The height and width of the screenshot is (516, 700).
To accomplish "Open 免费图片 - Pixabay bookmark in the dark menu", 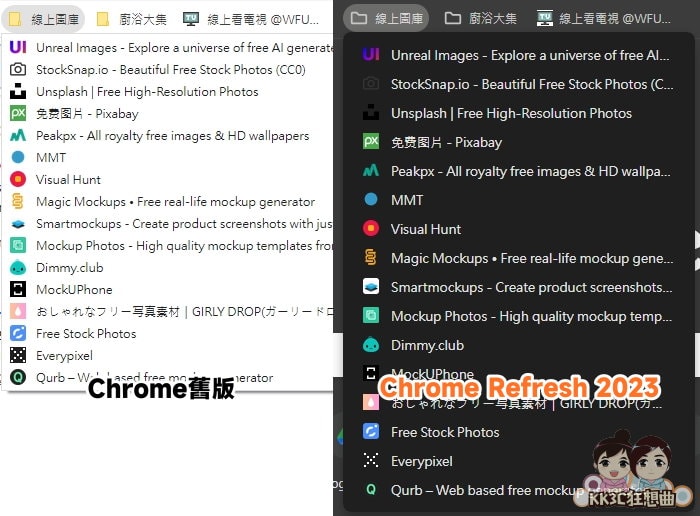I will click(519, 141).
